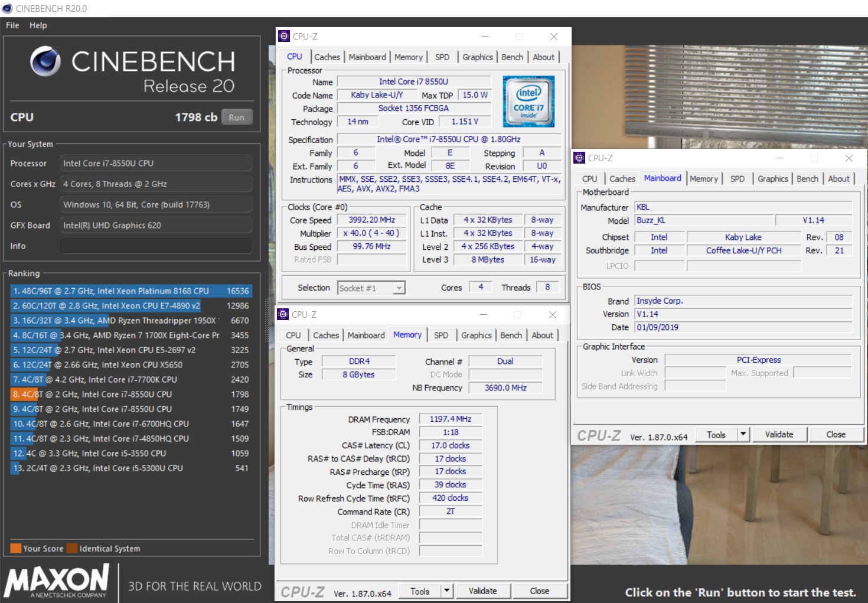This screenshot has height=603, width=868.
Task: Select SPD tab in Memory CPU-Z window
Action: pos(441,335)
